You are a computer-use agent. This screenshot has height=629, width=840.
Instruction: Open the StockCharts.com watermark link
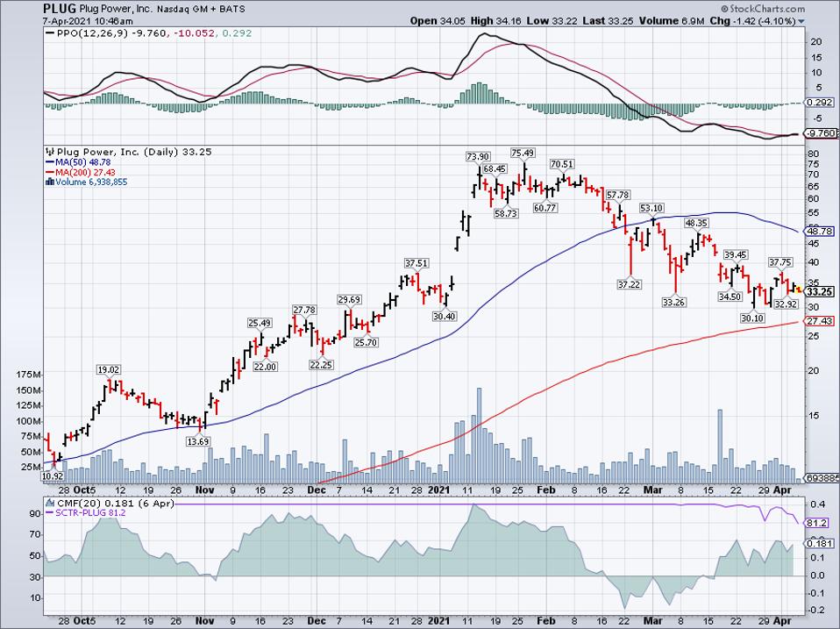766,9
